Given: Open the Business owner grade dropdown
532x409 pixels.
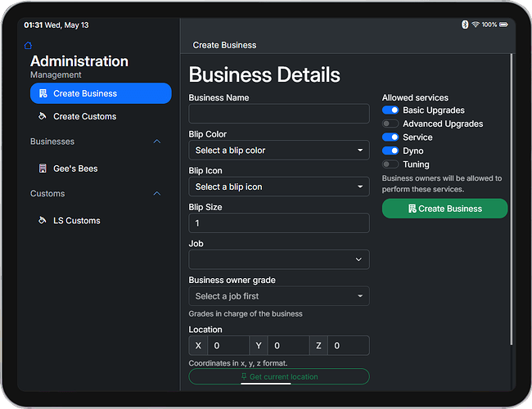Looking at the screenshot, I should pyautogui.click(x=279, y=296).
